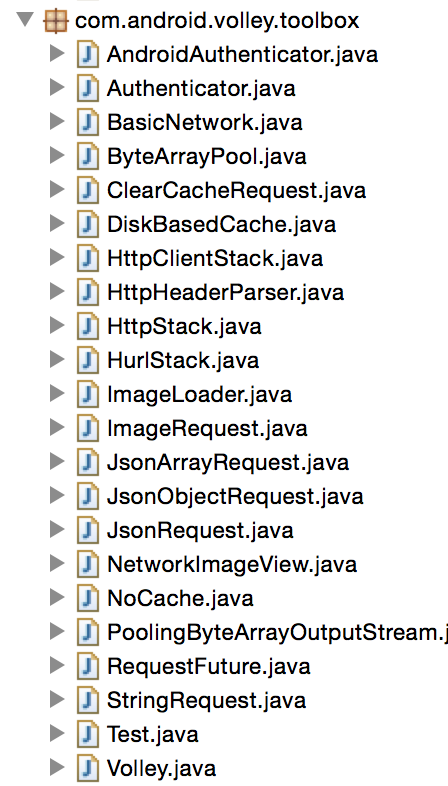Screen dimensions: 448x786
Task: Expand ImageLoader.java node
Action: [58, 395]
